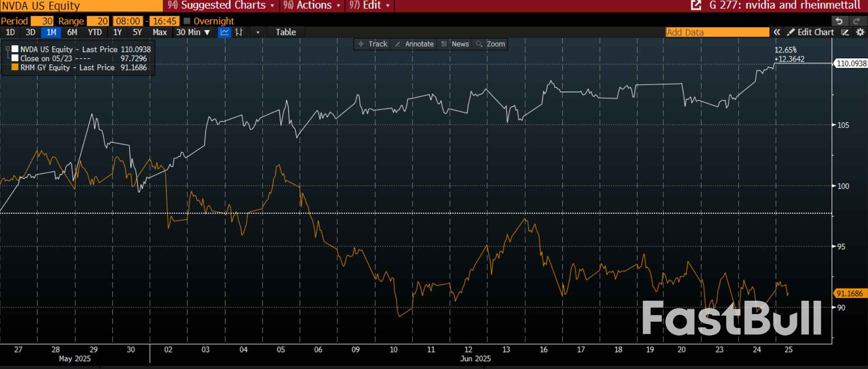Click the Add Data input field
The width and height of the screenshot is (868, 369).
coord(717,32)
